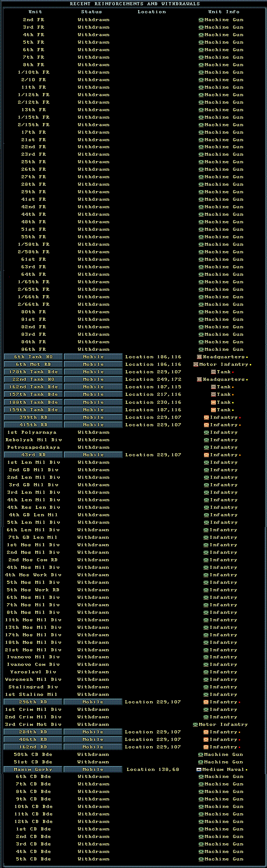The height and width of the screenshot is (868, 267).
Task: Click the Location column header
Action: [152, 12]
